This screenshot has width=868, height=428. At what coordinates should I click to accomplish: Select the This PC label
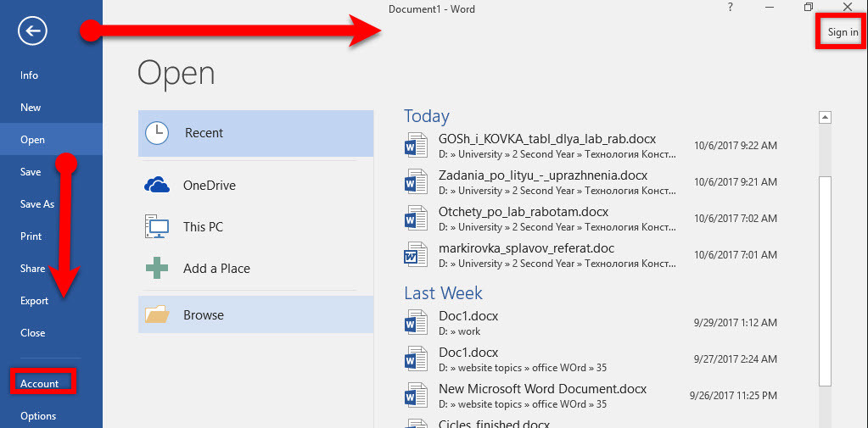203,227
